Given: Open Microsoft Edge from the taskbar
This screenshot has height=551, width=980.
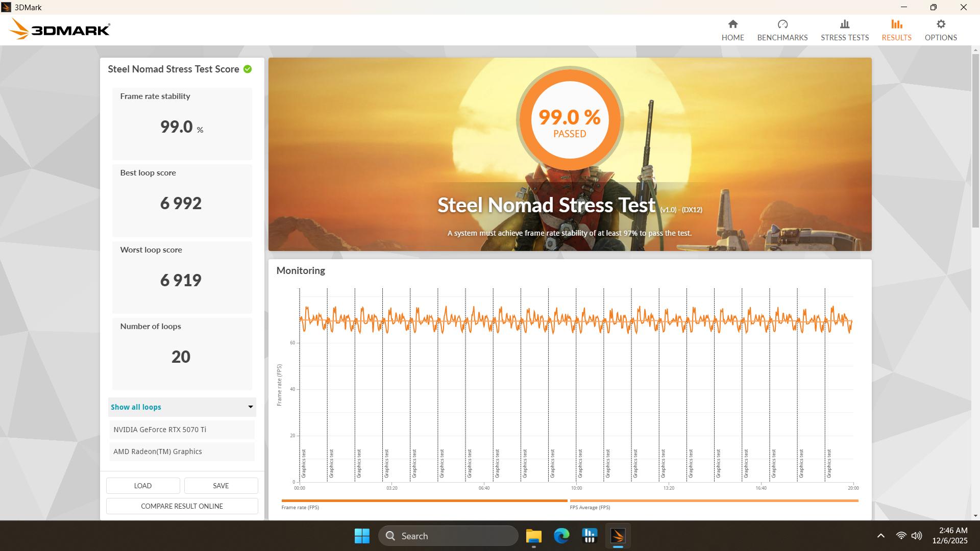Looking at the screenshot, I should 561,536.
